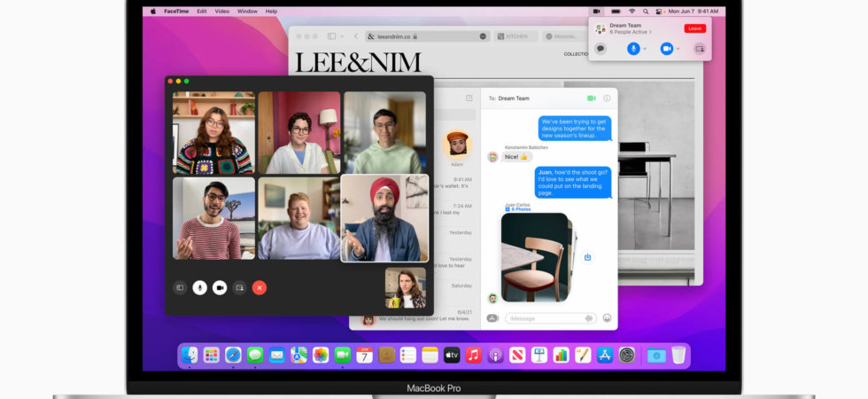
Task: Open Downloads folder in the dock
Action: [x=656, y=355]
